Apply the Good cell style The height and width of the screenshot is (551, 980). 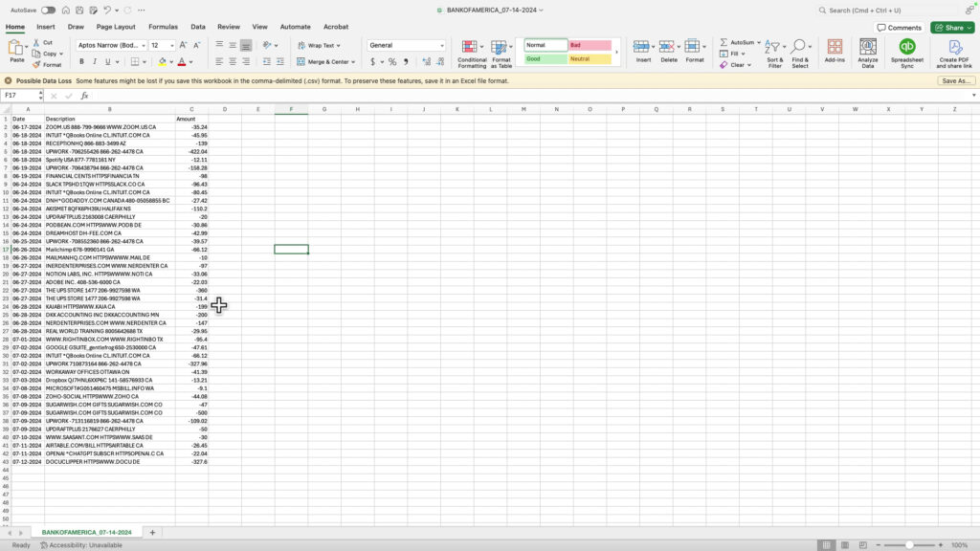click(547, 59)
